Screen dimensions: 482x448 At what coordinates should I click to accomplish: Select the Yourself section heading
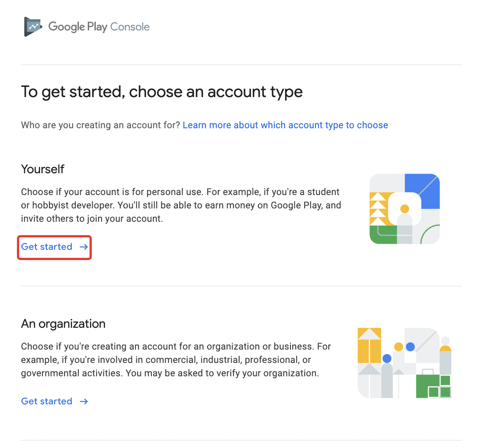(x=42, y=169)
